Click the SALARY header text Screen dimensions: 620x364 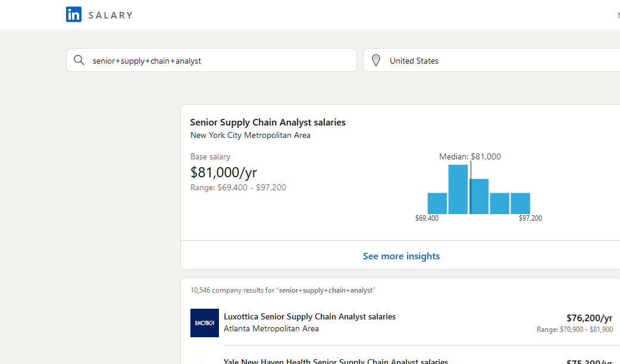111,15
